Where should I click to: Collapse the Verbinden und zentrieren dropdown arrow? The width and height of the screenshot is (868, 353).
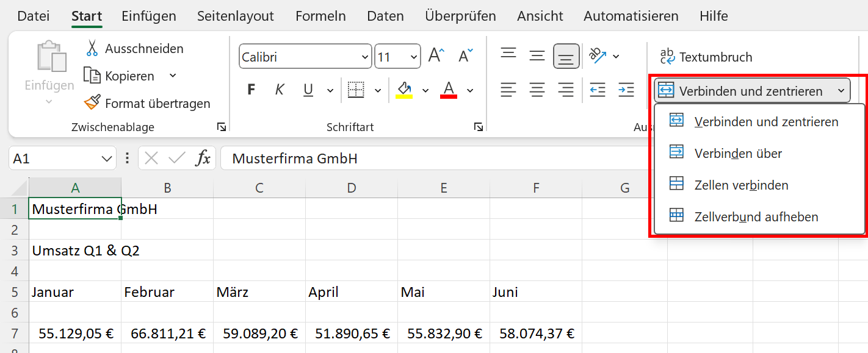(841, 91)
